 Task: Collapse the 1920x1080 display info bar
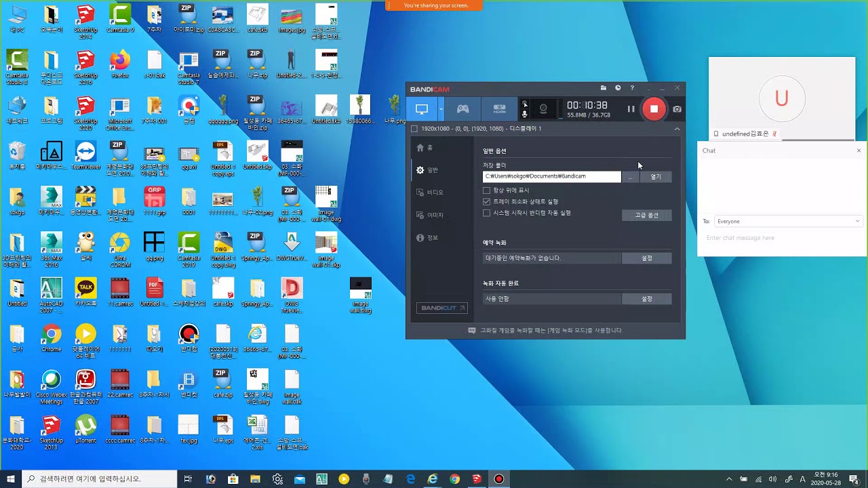point(677,128)
